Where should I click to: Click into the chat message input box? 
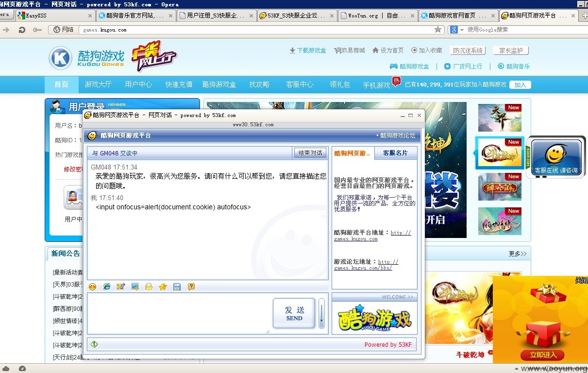[179, 313]
